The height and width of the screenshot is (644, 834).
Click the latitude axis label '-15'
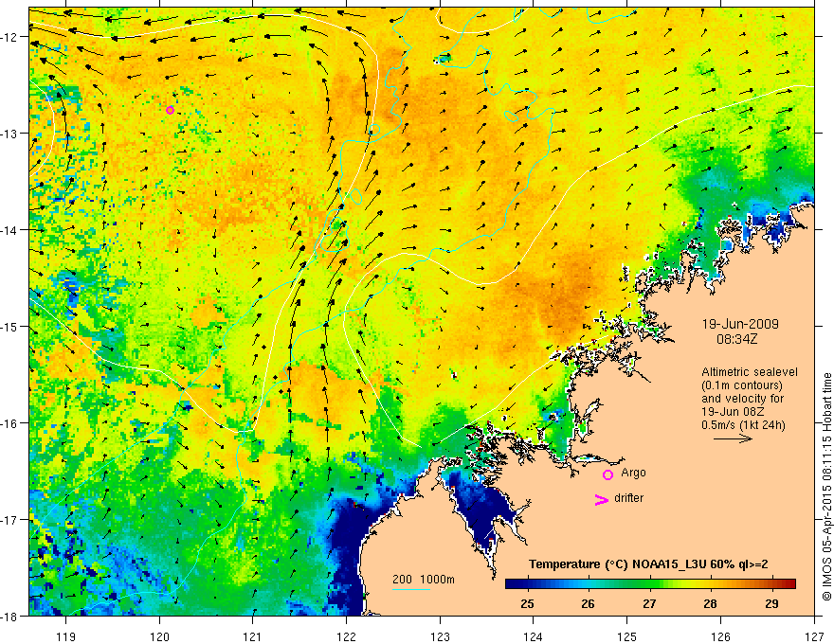[x=10, y=326]
